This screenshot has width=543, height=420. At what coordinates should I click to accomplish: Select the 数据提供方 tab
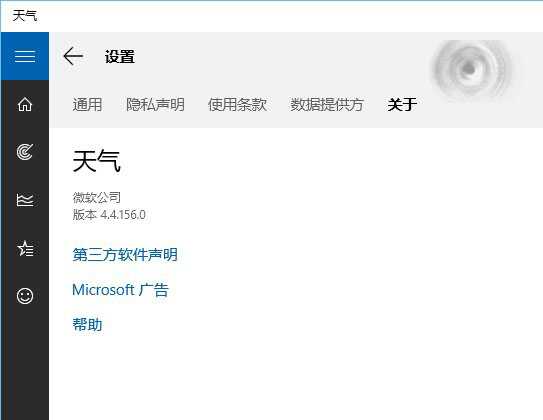coord(327,105)
